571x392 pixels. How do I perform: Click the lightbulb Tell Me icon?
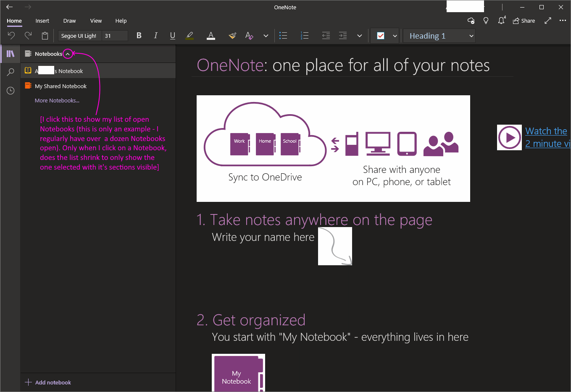[x=486, y=21]
